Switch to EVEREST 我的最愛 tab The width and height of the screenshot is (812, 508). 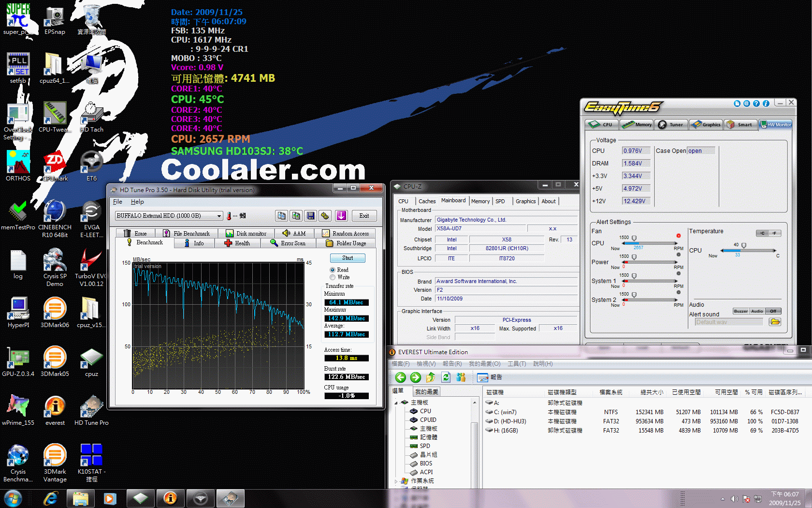[x=427, y=392]
